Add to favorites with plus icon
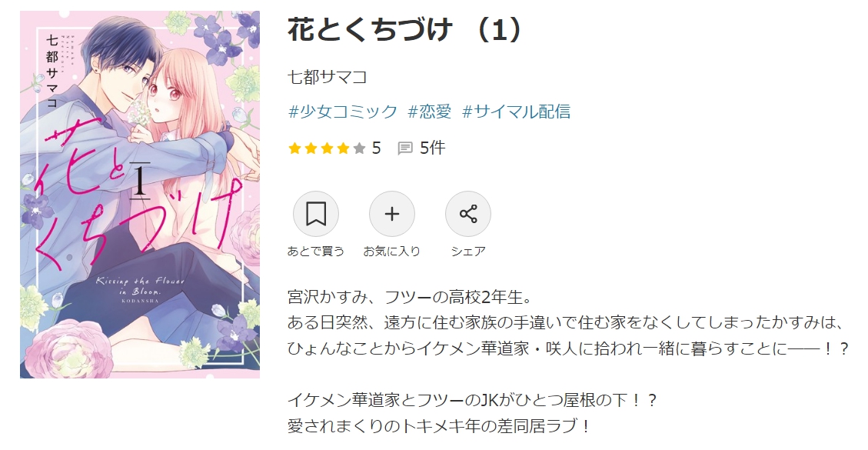The width and height of the screenshot is (868, 450). tap(392, 214)
